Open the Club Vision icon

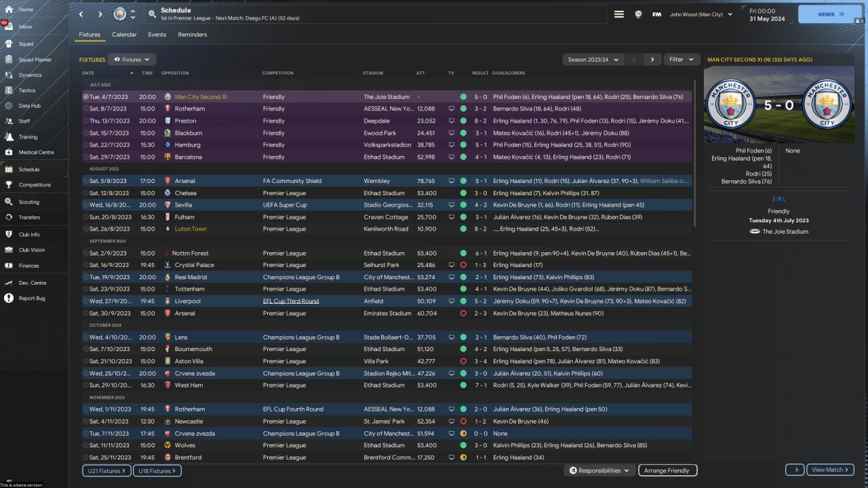point(9,249)
